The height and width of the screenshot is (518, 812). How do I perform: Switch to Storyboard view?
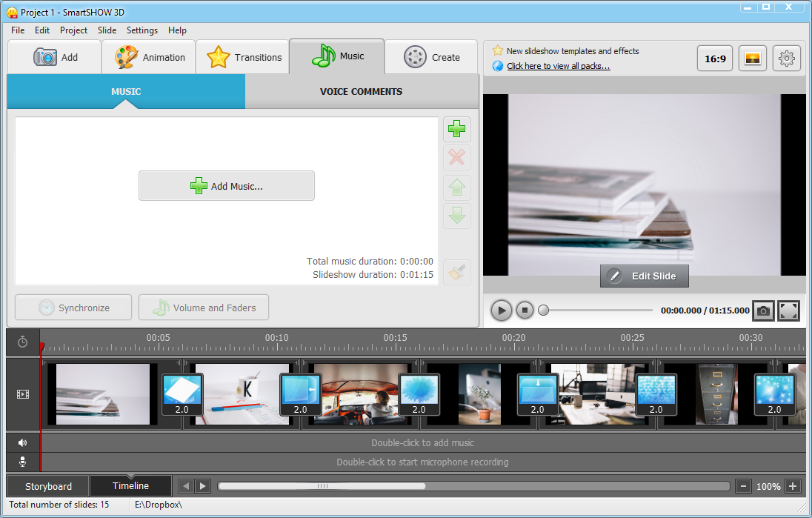pyautogui.click(x=48, y=486)
